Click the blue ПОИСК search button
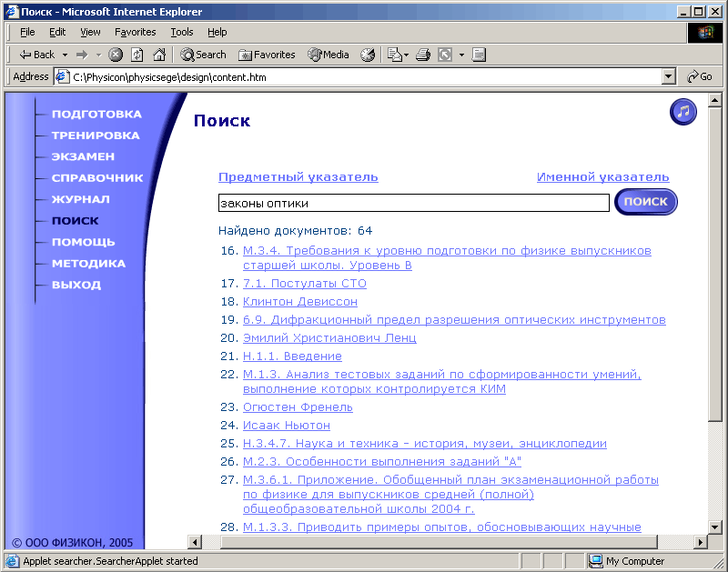This screenshot has width=728, height=572. click(x=646, y=202)
